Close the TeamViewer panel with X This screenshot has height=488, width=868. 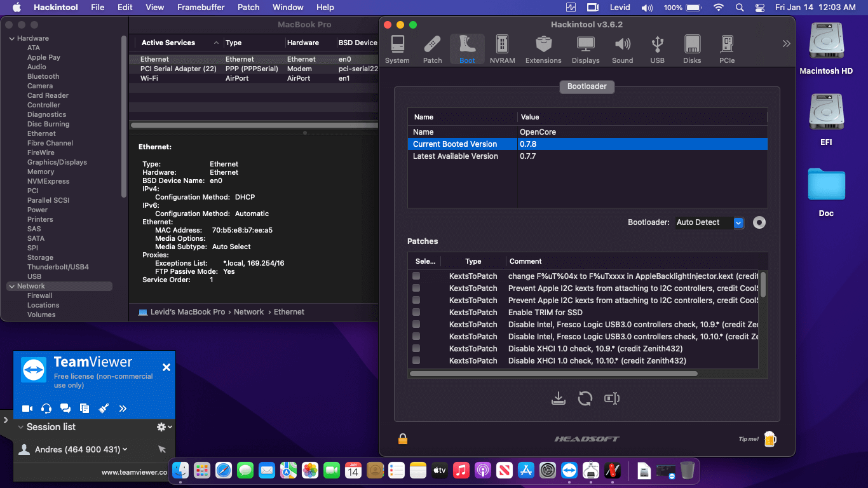(166, 367)
